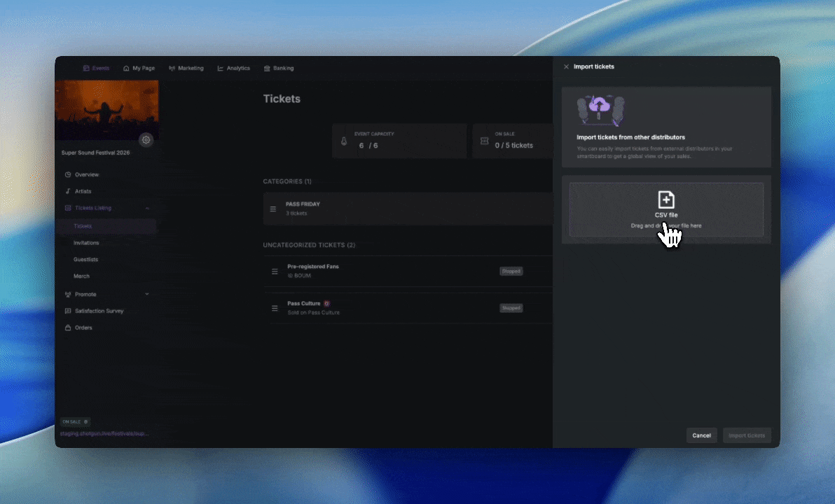Click the drag handle of Pass Culture ticket
This screenshot has height=504, width=835.
[x=275, y=308]
